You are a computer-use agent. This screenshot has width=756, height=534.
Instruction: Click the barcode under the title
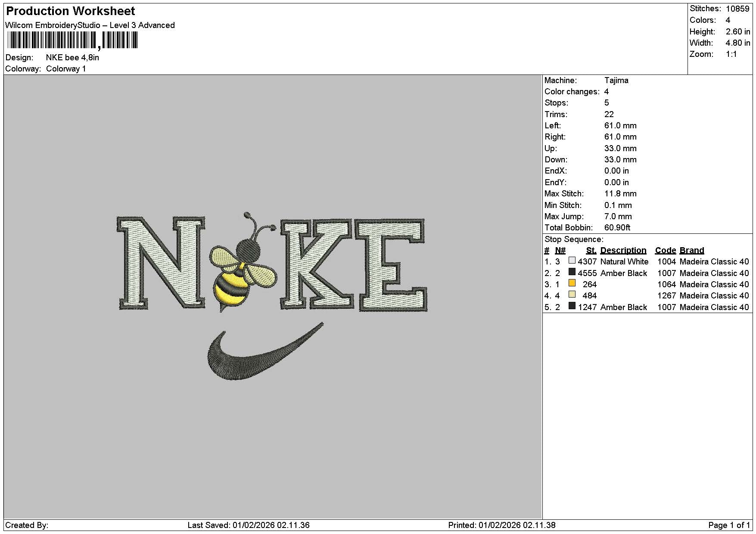[x=72, y=40]
